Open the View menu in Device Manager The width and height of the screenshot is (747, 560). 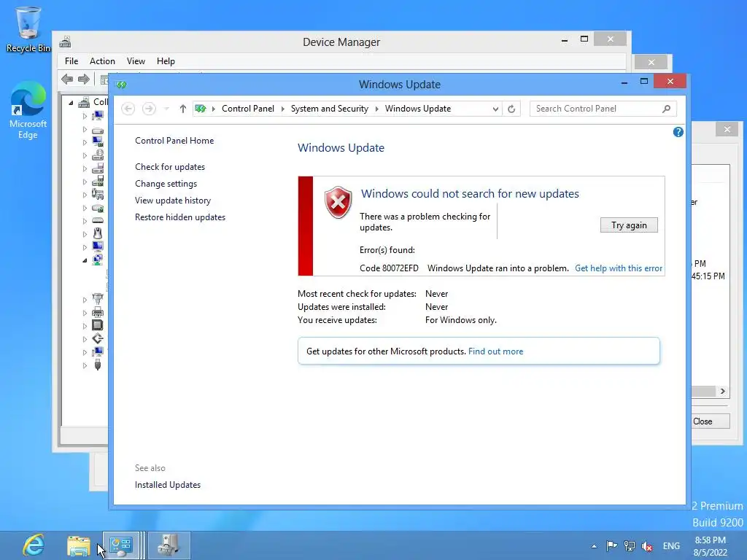point(136,61)
